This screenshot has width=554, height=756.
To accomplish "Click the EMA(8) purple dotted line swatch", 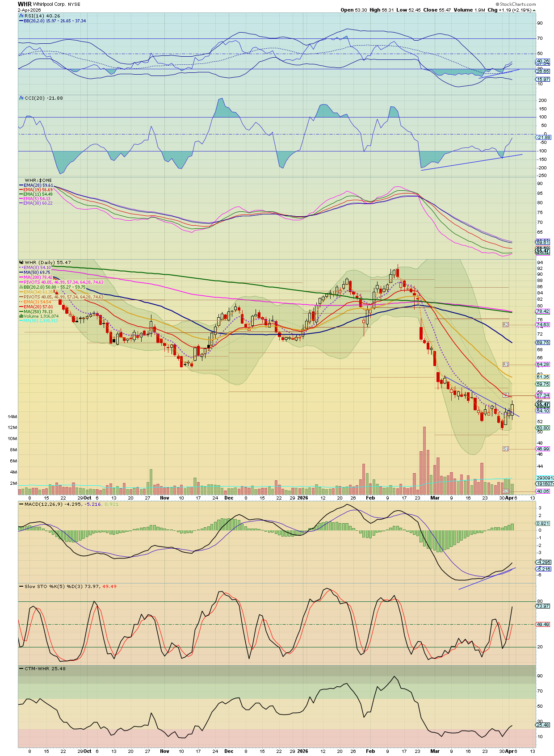I will [x=21, y=268].
